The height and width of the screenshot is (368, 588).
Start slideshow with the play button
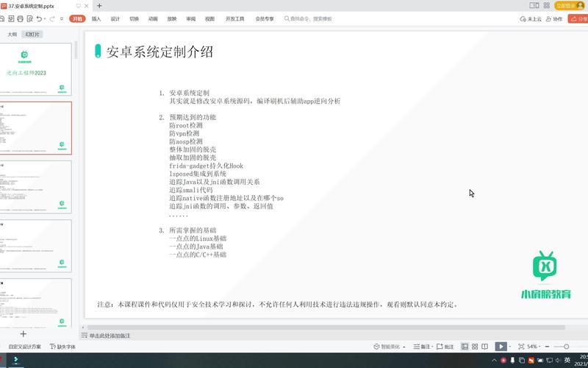(501, 347)
